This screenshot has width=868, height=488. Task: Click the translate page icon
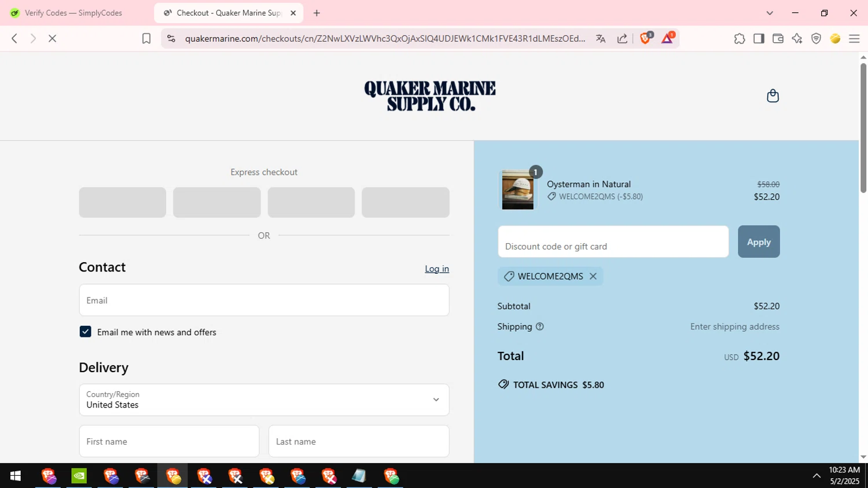pos(601,38)
